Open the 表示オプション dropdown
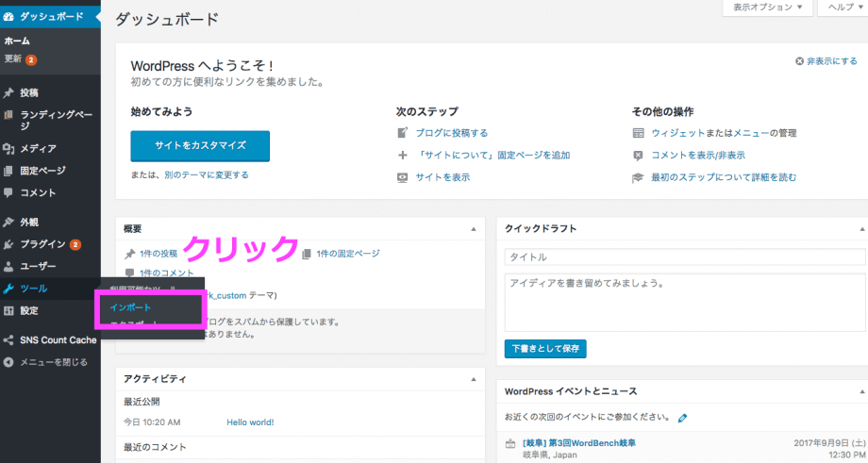Screen dimensions: 868x463 tap(766, 8)
